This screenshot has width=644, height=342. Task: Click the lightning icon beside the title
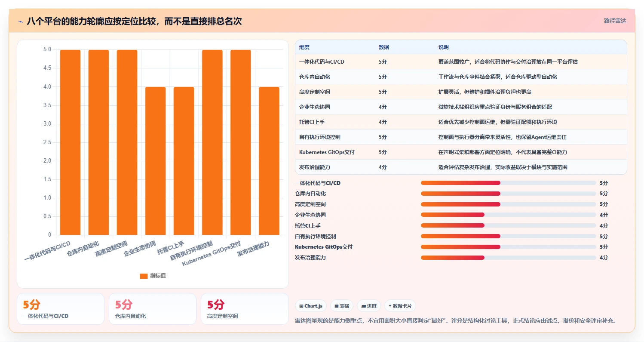[21, 21]
